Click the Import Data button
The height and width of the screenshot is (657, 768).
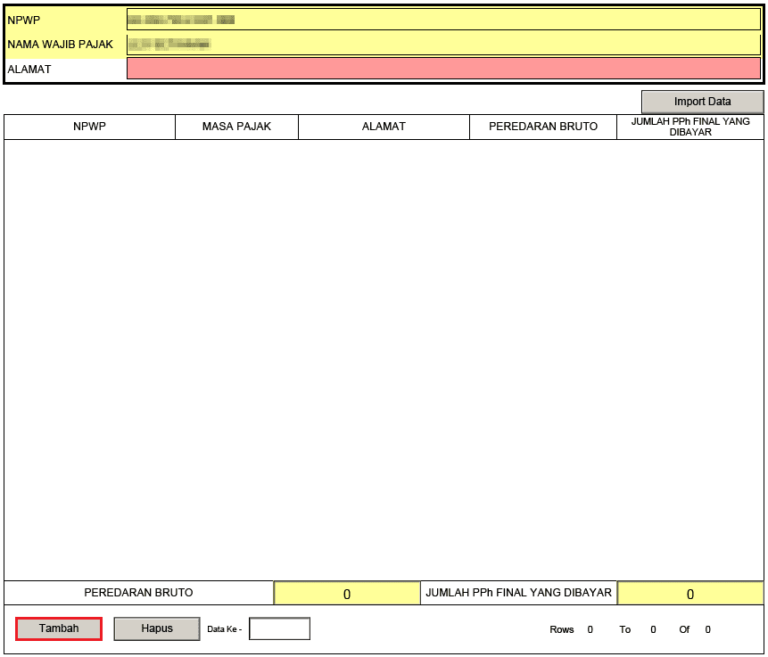[x=702, y=102]
